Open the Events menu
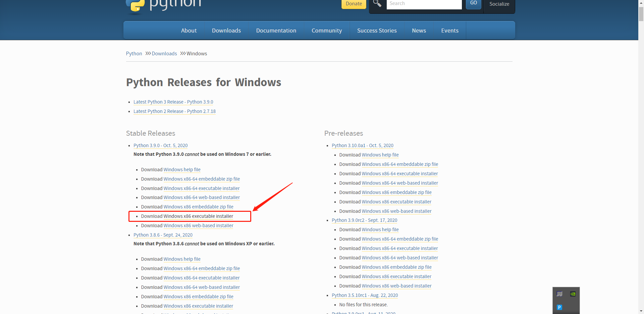 coord(450,30)
